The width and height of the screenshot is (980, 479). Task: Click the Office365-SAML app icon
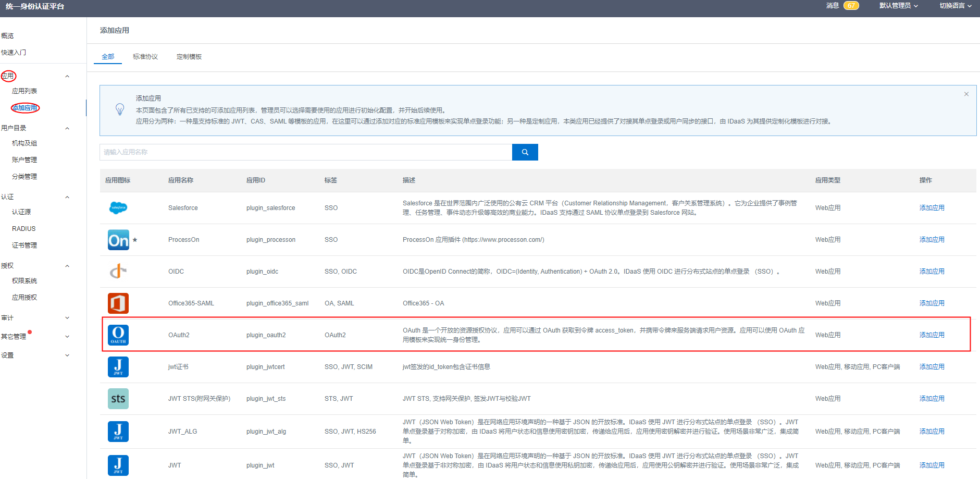[118, 303]
